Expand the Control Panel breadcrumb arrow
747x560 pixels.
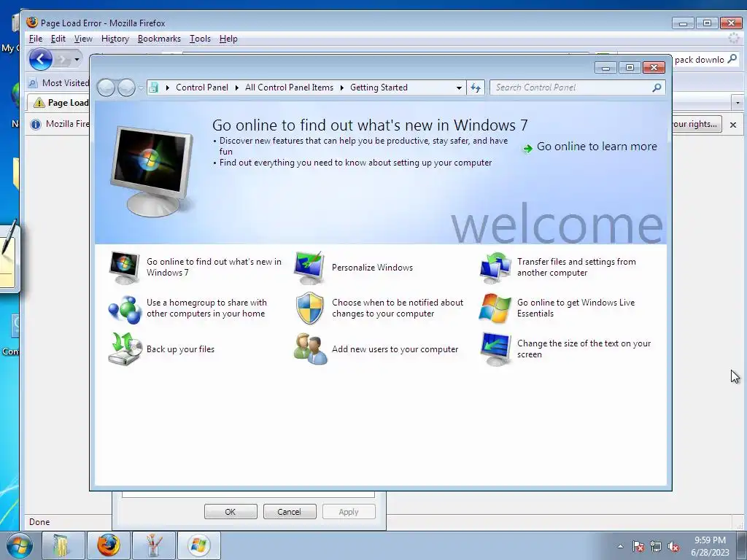click(237, 87)
